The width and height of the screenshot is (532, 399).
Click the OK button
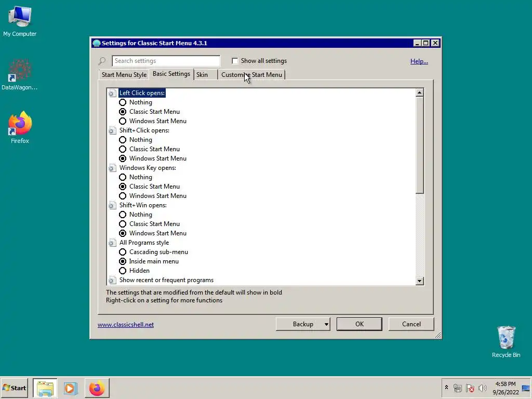click(x=360, y=324)
